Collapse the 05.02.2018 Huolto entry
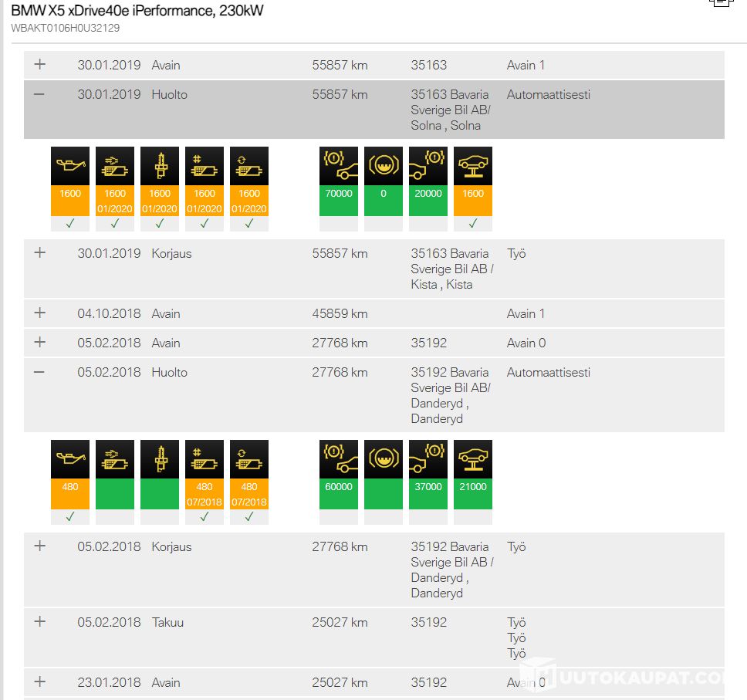This screenshot has height=700, width=747. [39, 372]
